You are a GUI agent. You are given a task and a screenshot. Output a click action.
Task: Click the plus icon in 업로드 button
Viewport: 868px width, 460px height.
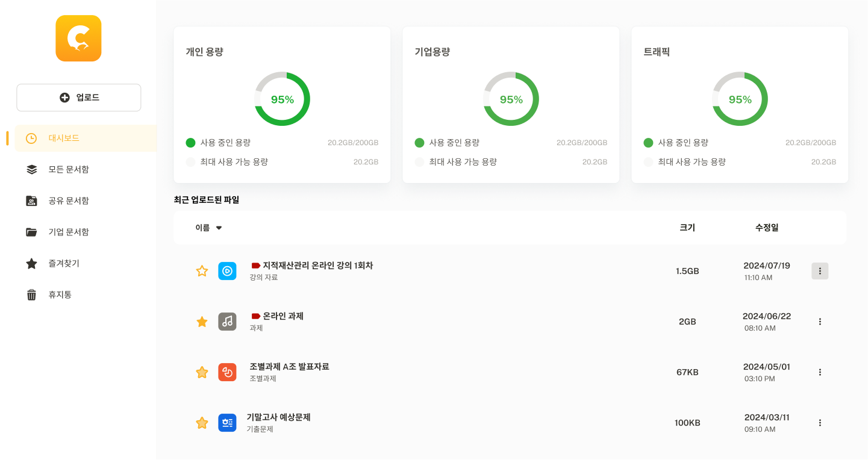point(64,98)
